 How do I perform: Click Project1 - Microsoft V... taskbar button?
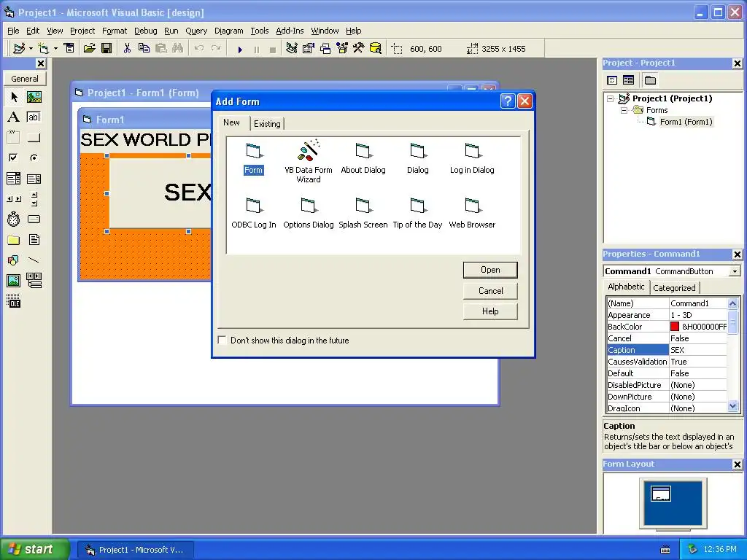click(135, 550)
